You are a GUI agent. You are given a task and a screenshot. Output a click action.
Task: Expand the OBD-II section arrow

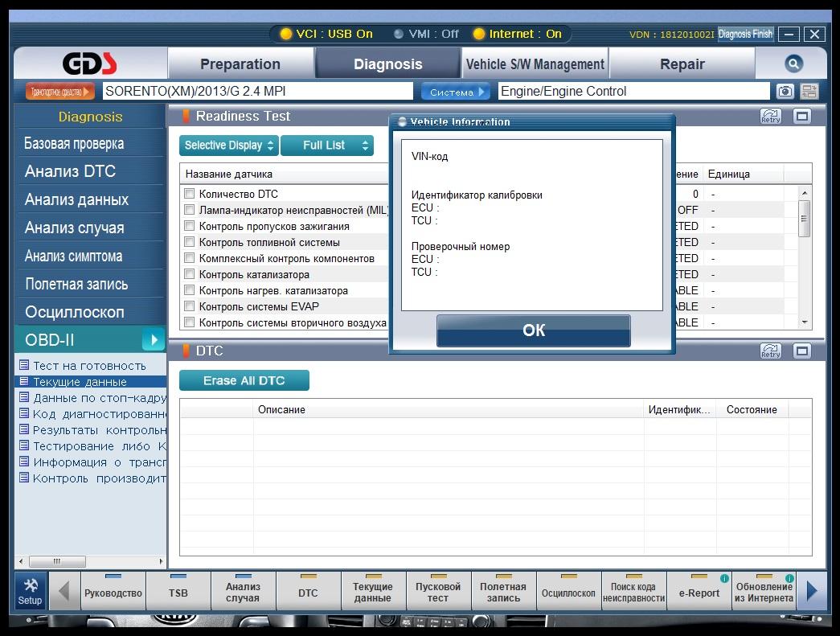154,339
